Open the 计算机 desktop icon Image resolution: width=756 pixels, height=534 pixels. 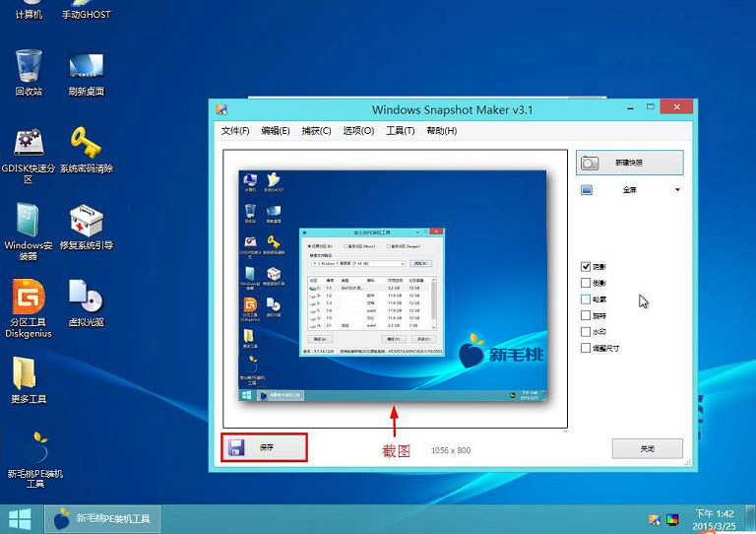coord(29,10)
